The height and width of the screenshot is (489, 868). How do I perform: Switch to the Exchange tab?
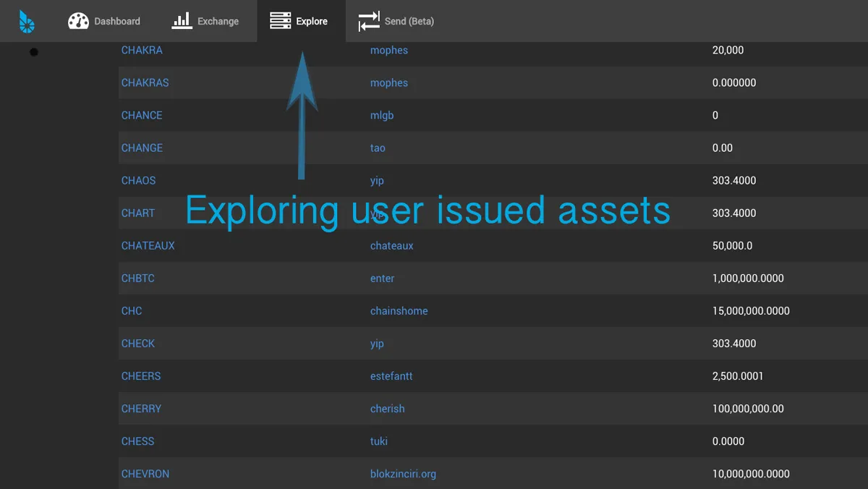pyautogui.click(x=205, y=21)
